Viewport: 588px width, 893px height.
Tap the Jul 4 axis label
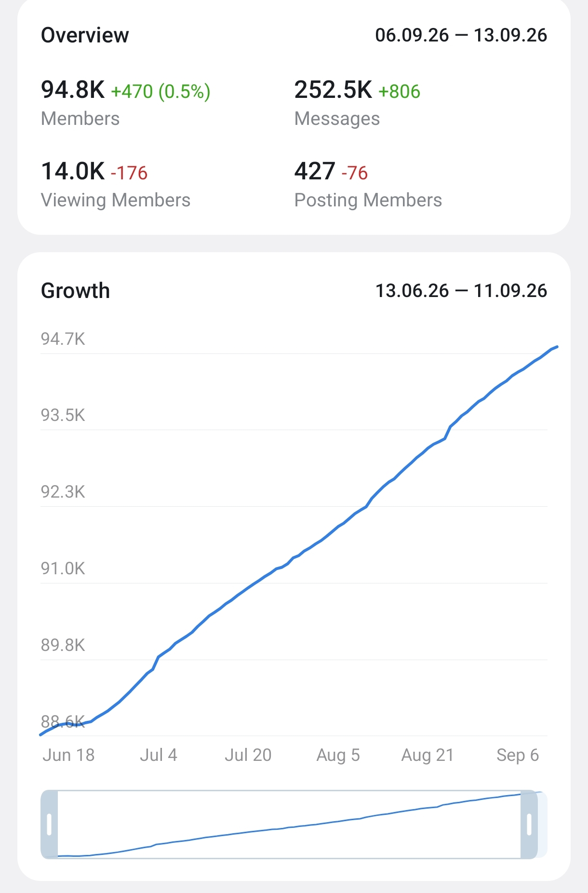point(159,755)
